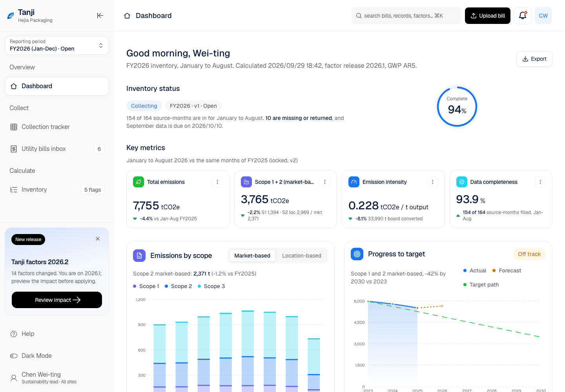The width and height of the screenshot is (565, 392).
Task: Click the Off track status badge
Action: click(529, 254)
